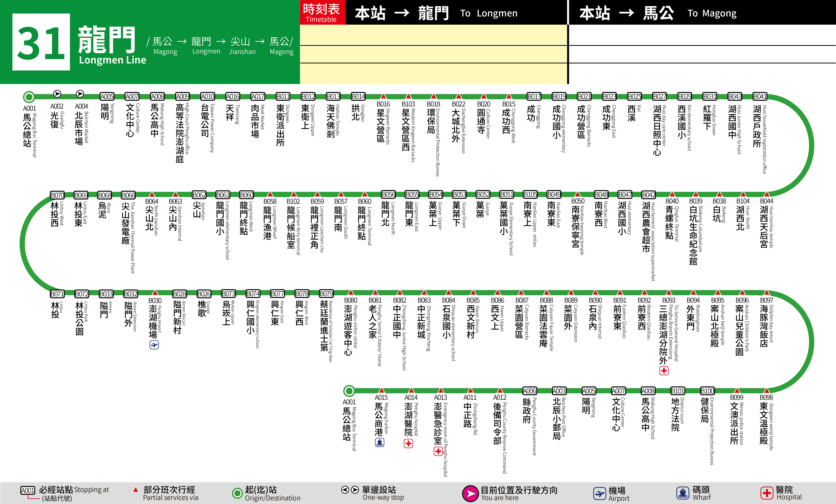
Task: Click the pink You are here arrow in legend
Action: (x=471, y=493)
